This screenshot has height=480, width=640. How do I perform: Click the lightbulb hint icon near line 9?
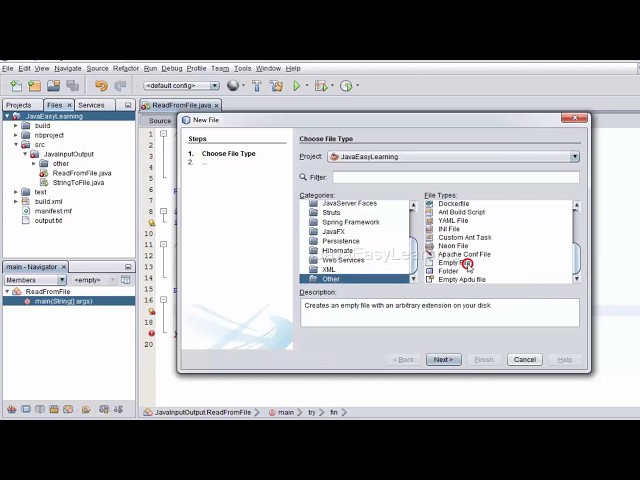151,222
